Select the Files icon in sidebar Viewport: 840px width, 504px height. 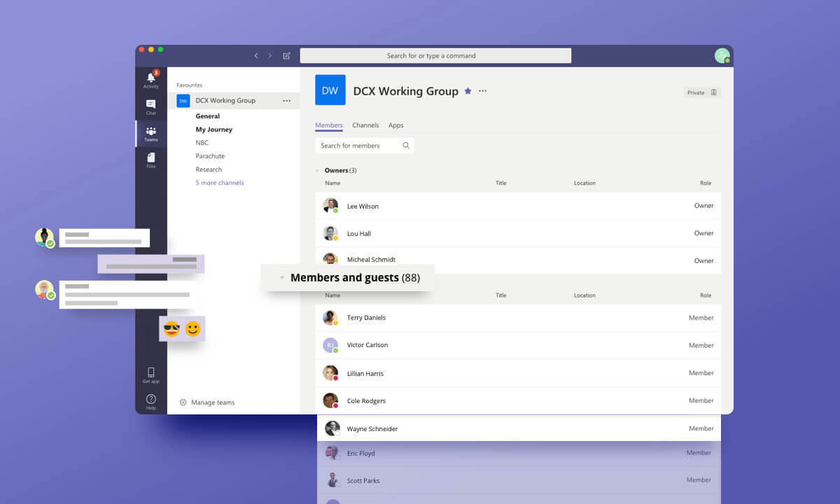click(x=150, y=160)
